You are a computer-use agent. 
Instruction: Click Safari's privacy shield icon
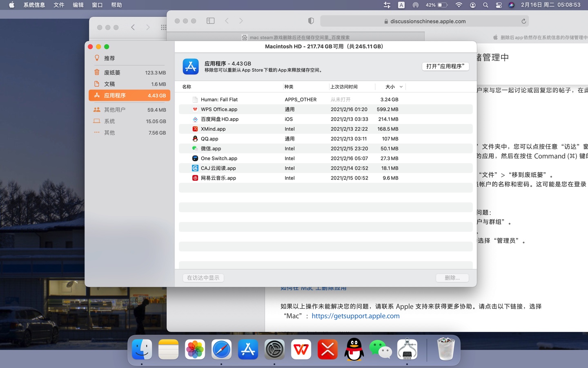pos(311,21)
